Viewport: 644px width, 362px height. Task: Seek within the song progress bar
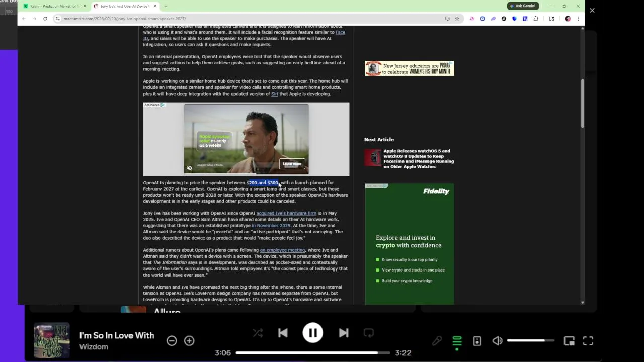point(312,353)
